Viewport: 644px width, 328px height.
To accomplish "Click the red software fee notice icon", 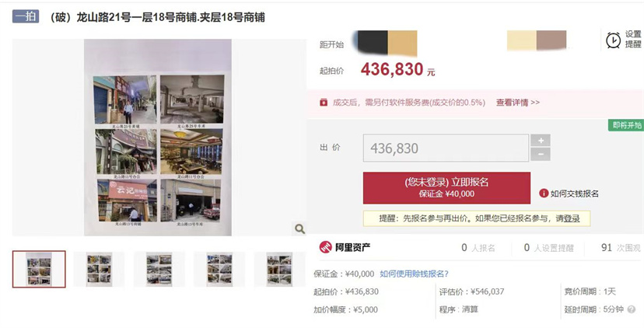I will 324,103.
